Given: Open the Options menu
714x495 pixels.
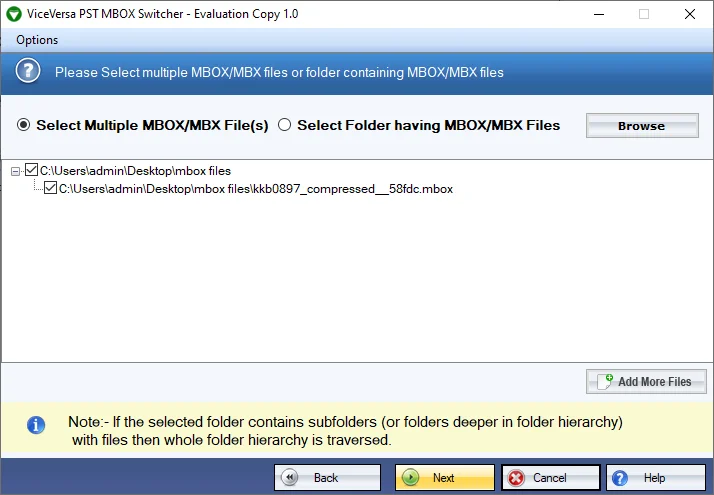Looking at the screenshot, I should tap(37, 40).
